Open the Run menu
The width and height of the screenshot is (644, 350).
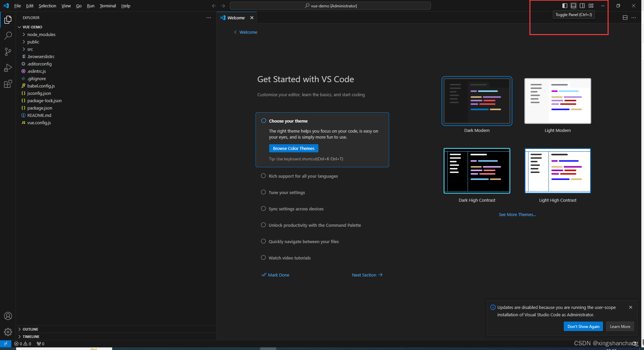[91, 6]
